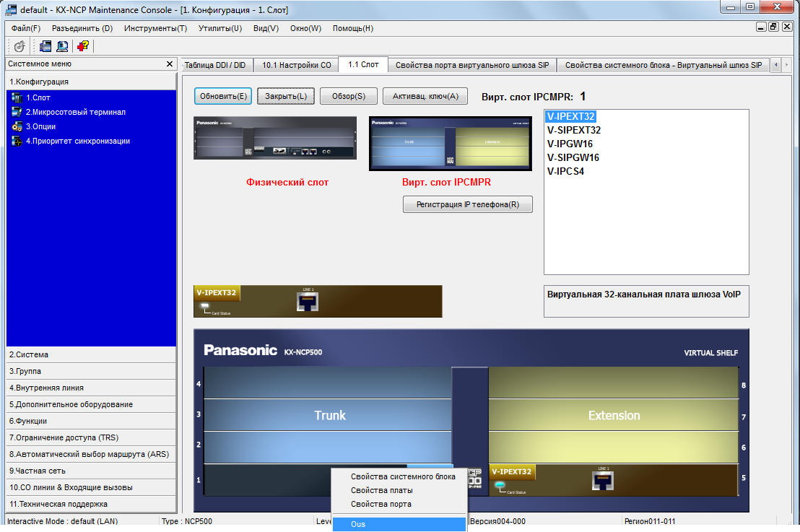Click the red cross question mark help icon

(x=83, y=46)
